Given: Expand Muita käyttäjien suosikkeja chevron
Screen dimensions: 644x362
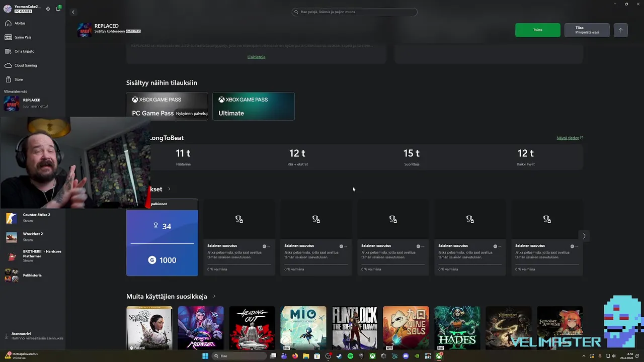Looking at the screenshot, I should click(x=214, y=296).
